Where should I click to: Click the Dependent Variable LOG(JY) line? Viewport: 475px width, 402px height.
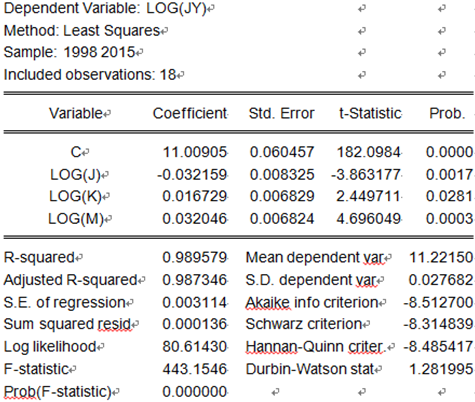point(105,9)
